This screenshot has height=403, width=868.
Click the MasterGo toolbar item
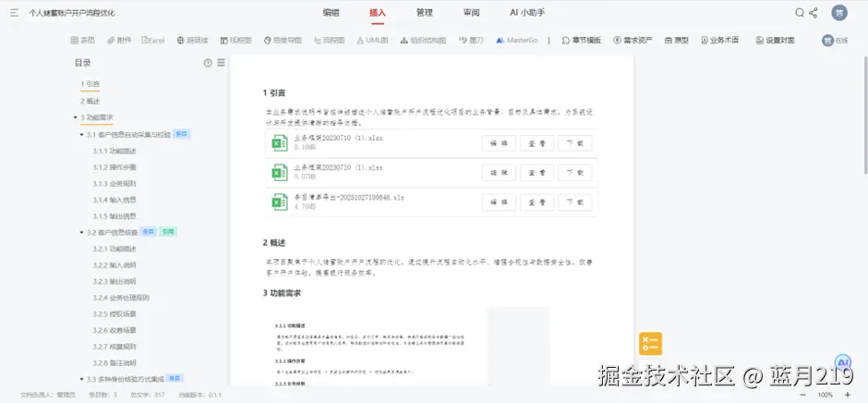517,40
